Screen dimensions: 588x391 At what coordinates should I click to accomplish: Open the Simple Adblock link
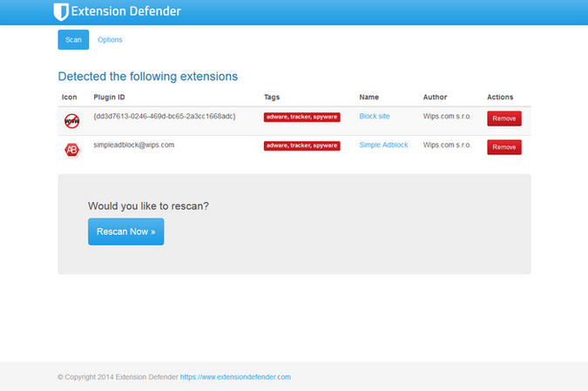[x=383, y=145]
